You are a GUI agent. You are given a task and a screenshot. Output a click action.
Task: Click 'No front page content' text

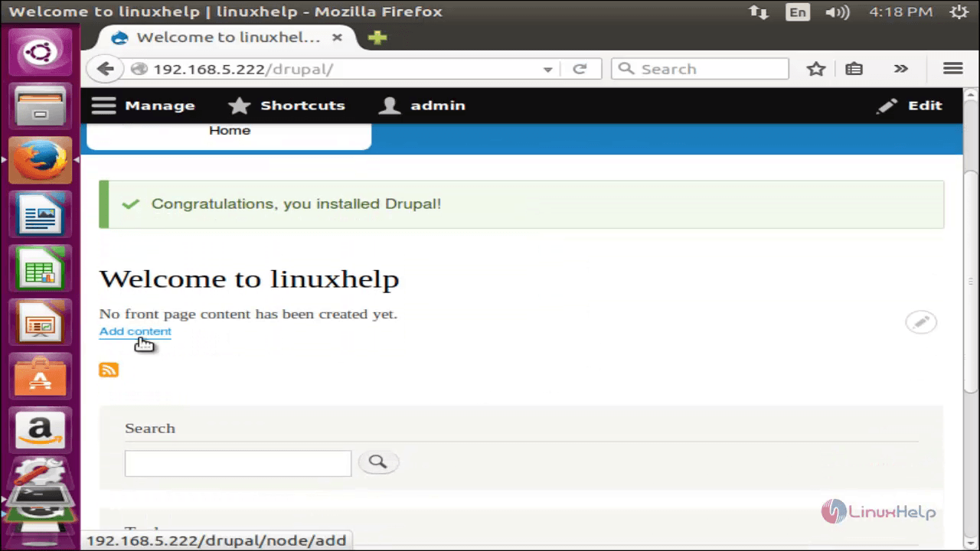tap(249, 314)
